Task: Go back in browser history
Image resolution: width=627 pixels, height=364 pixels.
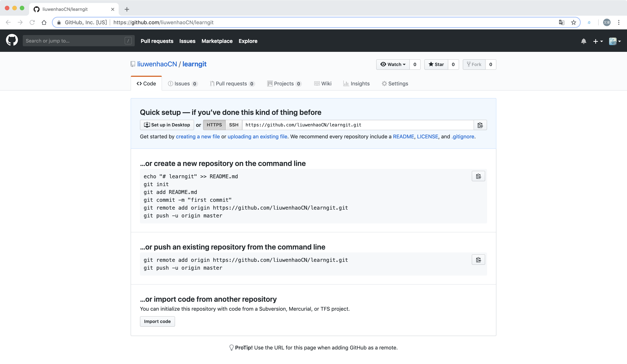Action: click(x=8, y=22)
